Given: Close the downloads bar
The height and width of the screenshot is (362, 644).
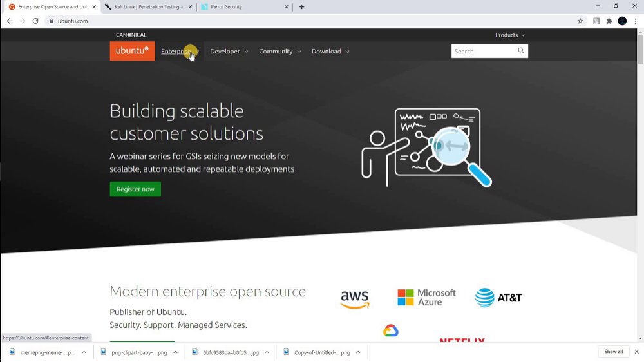Looking at the screenshot, I should (x=637, y=352).
